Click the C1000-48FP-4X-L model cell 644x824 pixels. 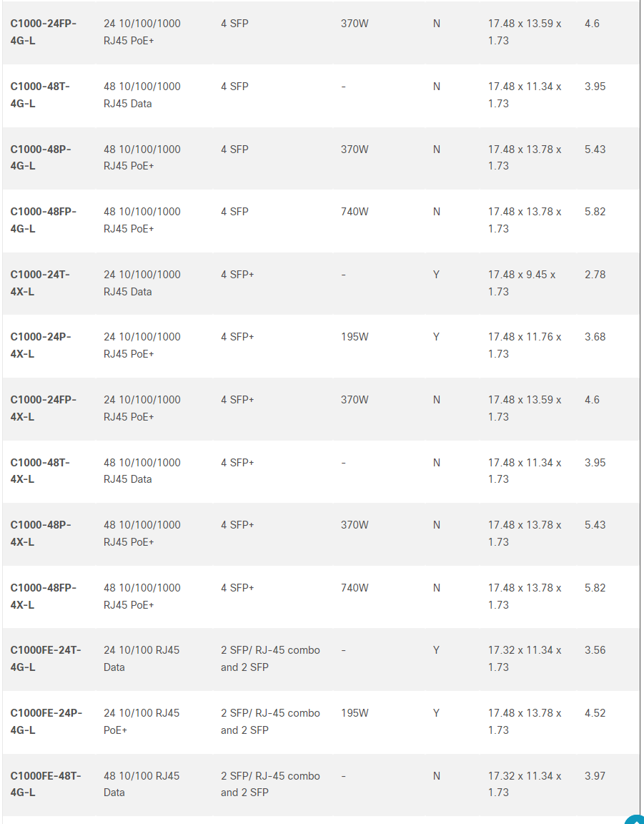click(x=43, y=596)
